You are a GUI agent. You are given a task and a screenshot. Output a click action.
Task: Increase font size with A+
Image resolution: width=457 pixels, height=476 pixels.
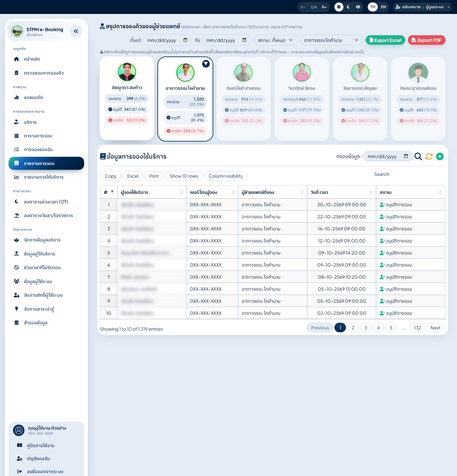click(324, 7)
